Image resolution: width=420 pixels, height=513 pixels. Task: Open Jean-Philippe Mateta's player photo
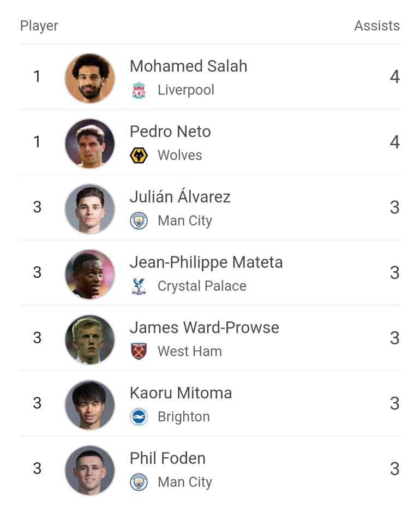coord(90,274)
